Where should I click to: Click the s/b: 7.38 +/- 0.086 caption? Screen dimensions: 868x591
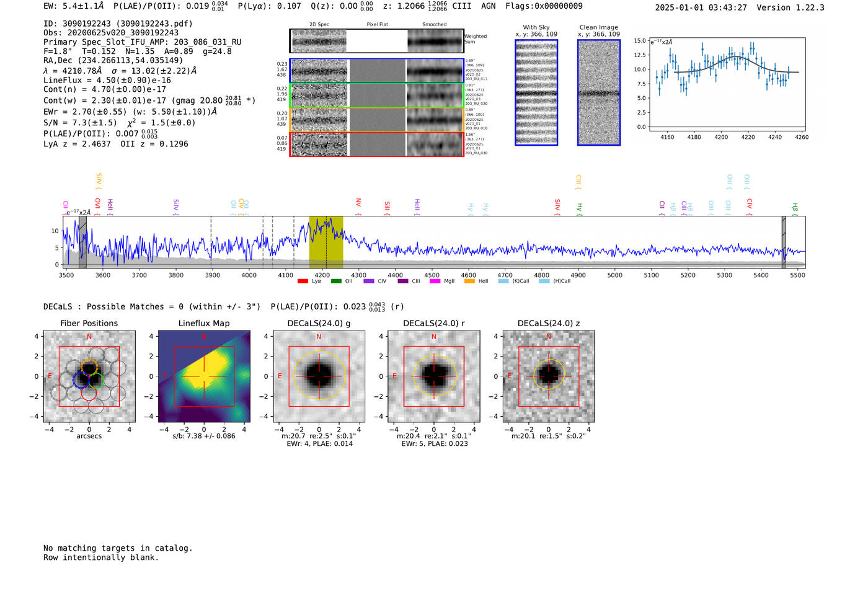pos(204,437)
